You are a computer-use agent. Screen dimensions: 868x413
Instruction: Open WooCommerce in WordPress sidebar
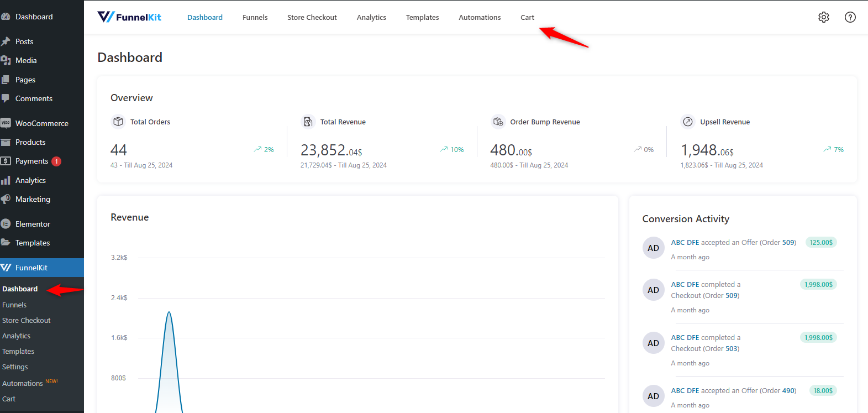(x=42, y=123)
